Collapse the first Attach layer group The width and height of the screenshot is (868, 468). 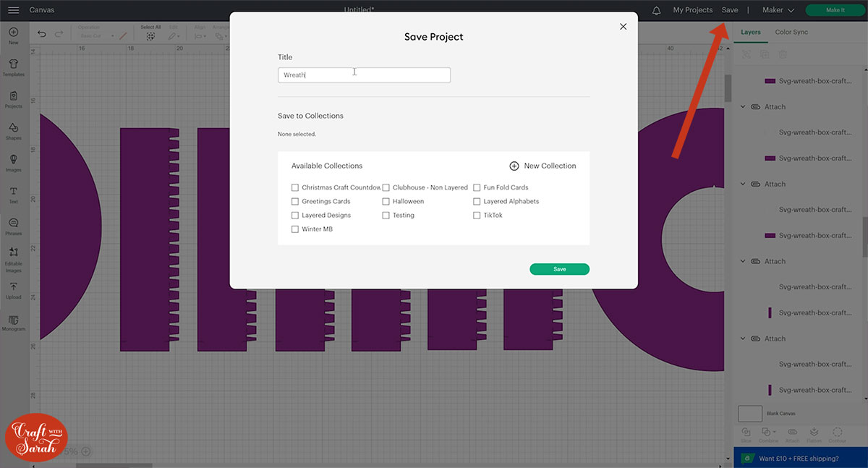point(743,107)
